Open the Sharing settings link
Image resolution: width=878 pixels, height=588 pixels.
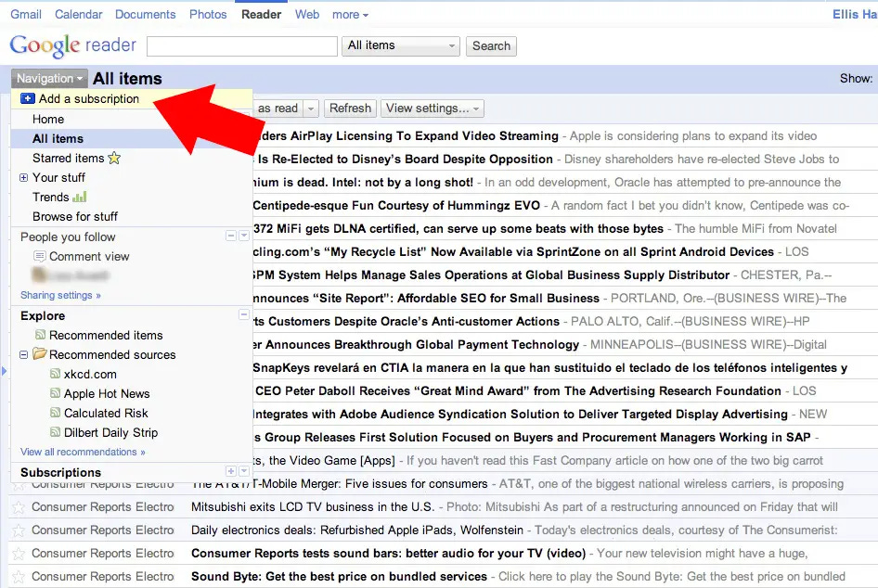click(60, 295)
